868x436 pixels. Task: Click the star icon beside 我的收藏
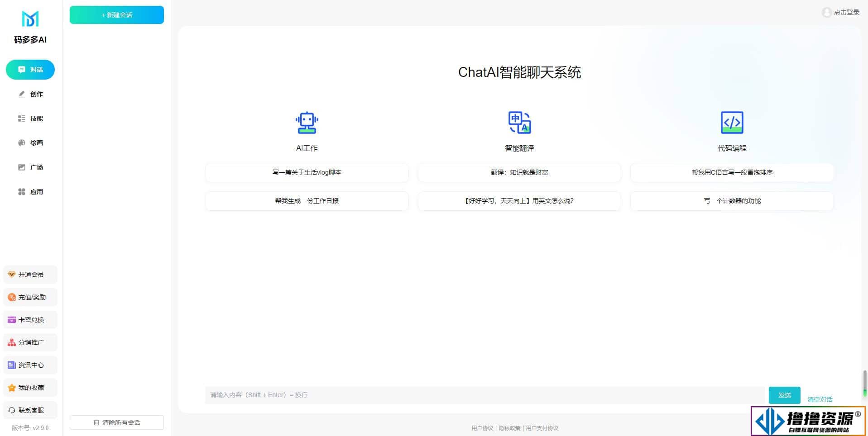[12, 388]
